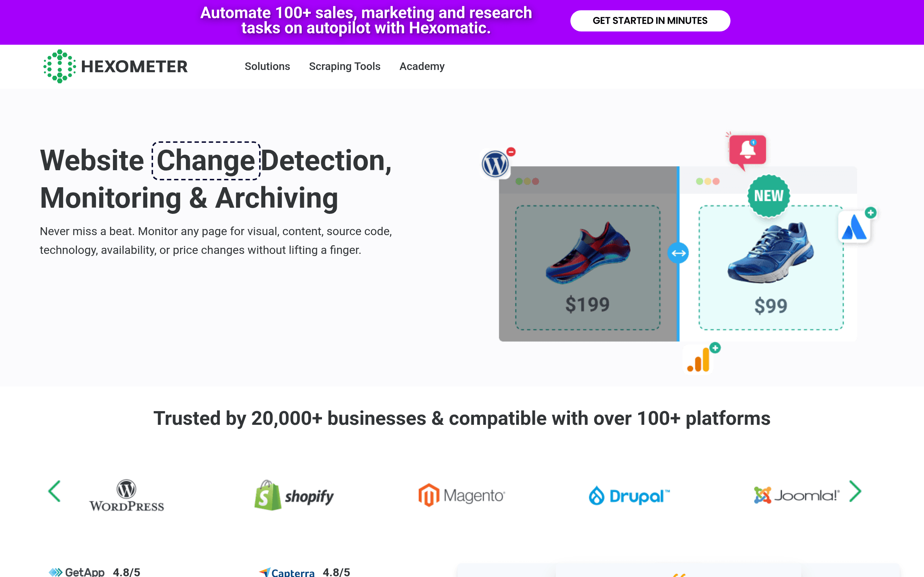Click the Shopify logo in carousel

click(x=294, y=495)
